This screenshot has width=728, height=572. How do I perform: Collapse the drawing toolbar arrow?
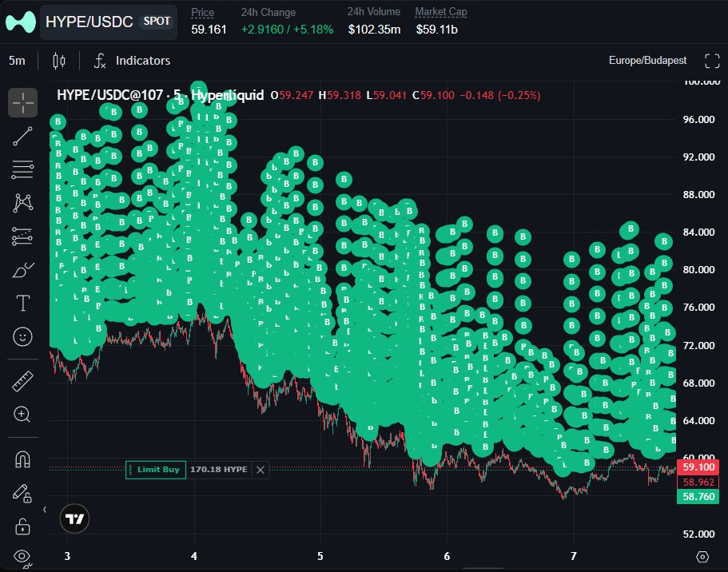pos(45,510)
